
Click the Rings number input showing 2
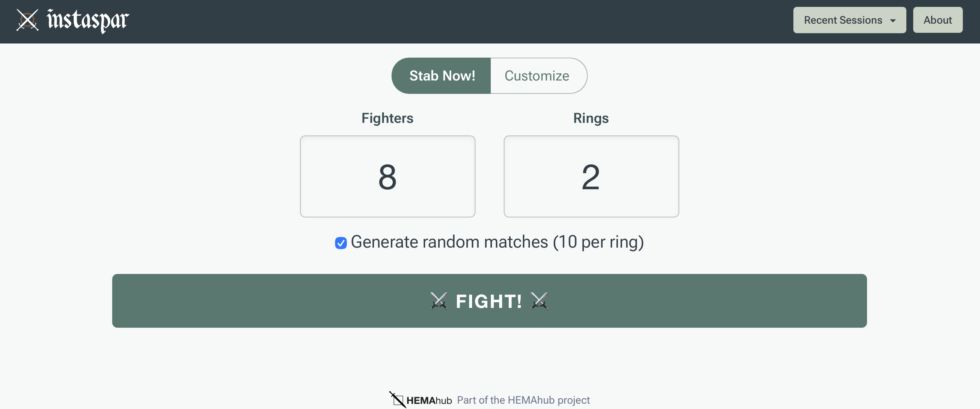click(x=591, y=177)
